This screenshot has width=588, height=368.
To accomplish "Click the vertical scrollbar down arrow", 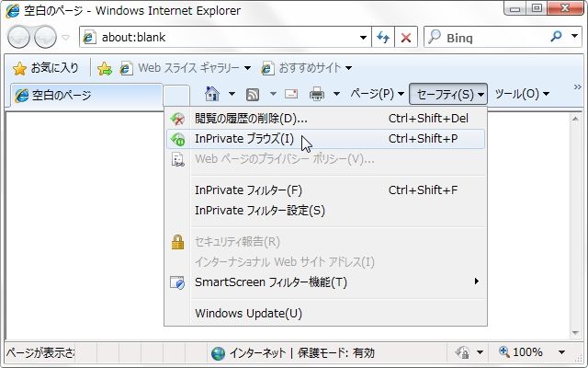I will click(576, 333).
